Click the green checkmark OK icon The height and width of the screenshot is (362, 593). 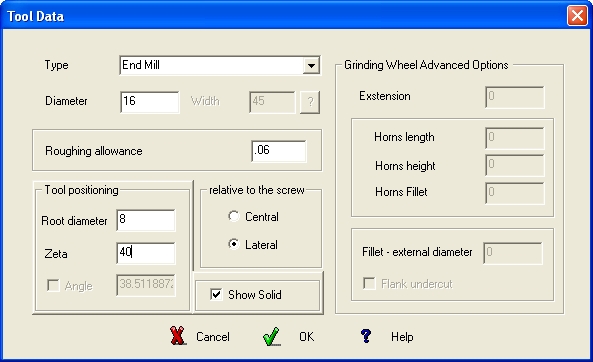click(x=272, y=336)
